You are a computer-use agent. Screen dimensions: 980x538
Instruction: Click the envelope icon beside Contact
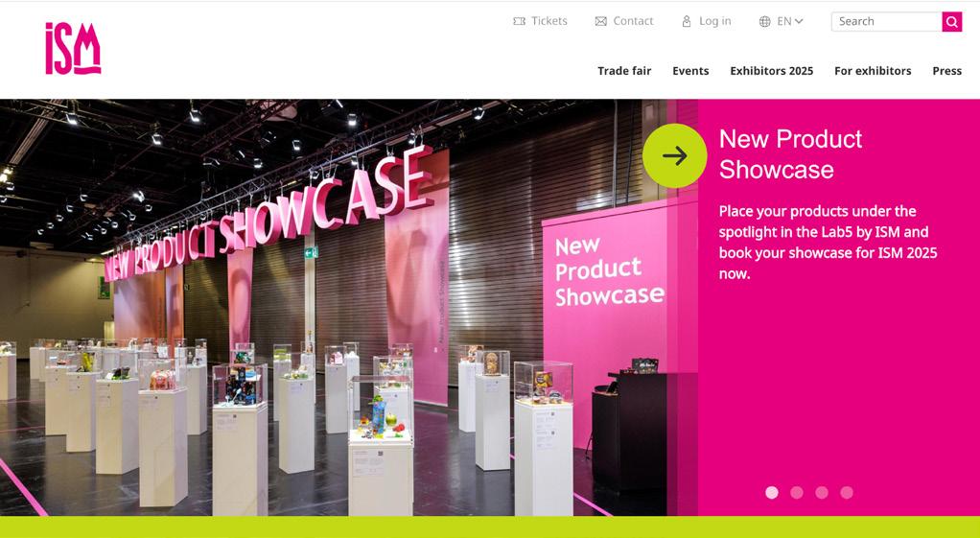click(x=600, y=21)
